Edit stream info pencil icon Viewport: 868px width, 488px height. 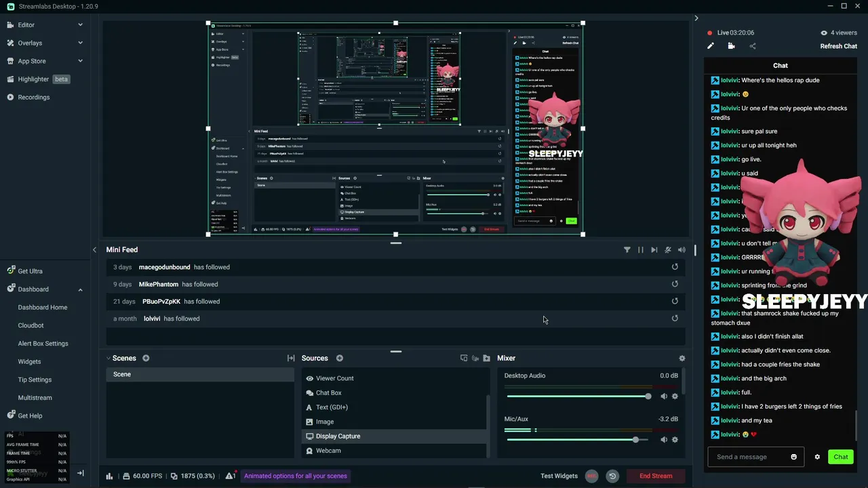(x=711, y=46)
